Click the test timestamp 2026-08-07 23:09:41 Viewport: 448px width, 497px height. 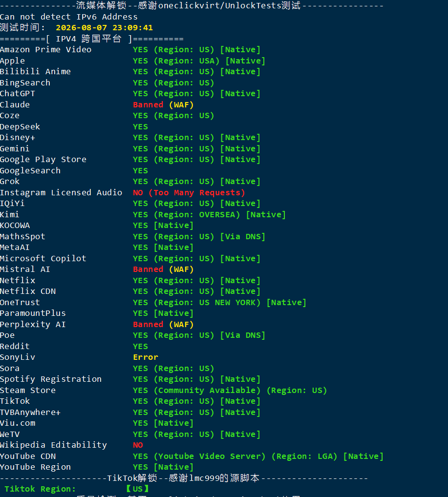pyautogui.click(x=105, y=28)
